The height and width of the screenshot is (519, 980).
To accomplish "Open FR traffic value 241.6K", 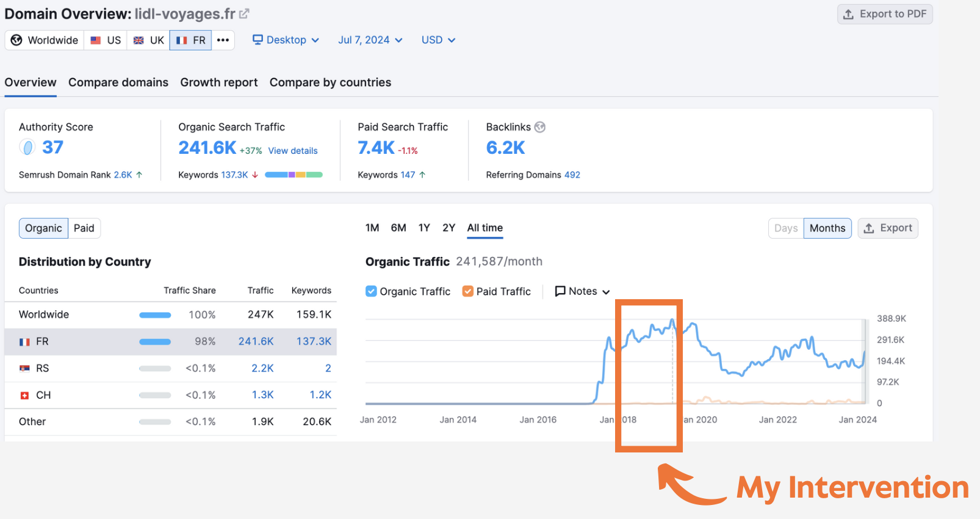I will (256, 341).
